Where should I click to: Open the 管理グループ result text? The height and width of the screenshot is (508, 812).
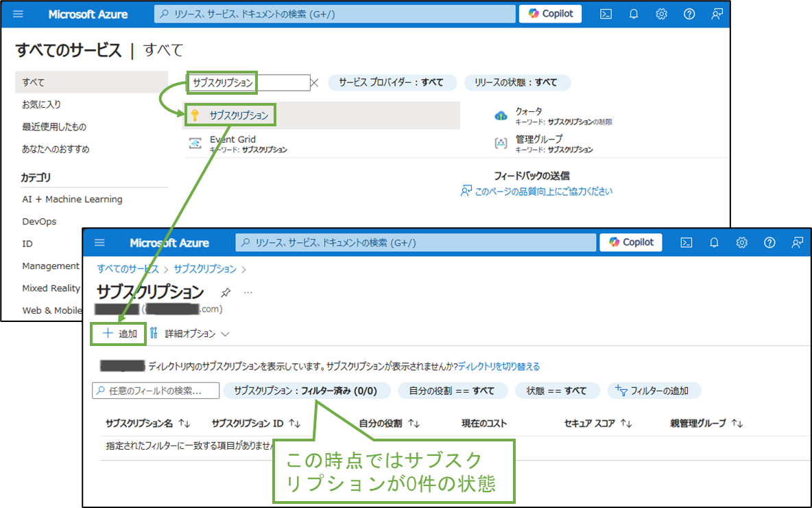click(538, 139)
